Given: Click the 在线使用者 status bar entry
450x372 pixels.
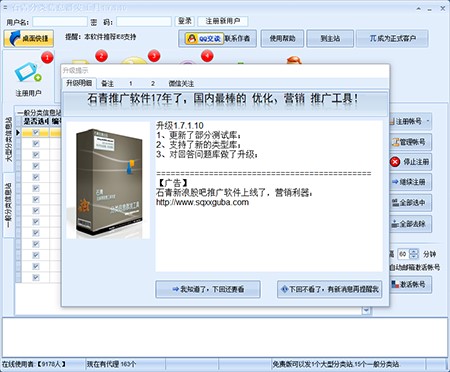Looking at the screenshot, I should (x=34, y=364).
